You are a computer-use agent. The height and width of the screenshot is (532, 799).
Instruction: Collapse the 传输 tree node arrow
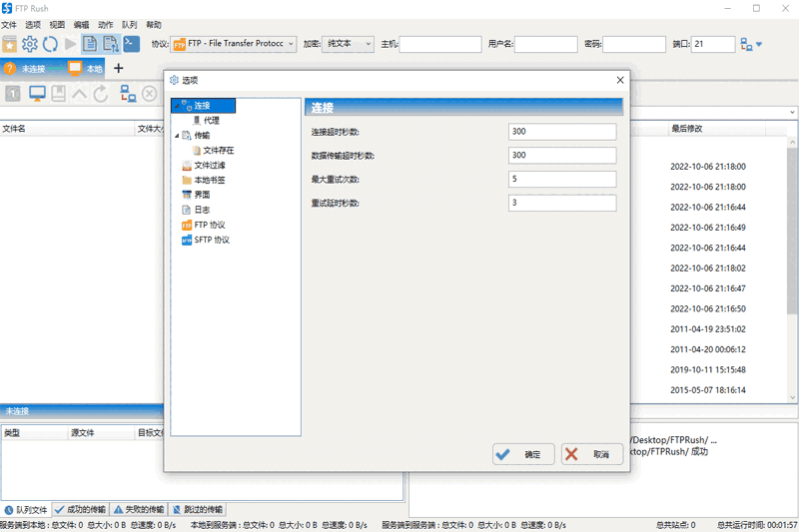click(x=177, y=136)
